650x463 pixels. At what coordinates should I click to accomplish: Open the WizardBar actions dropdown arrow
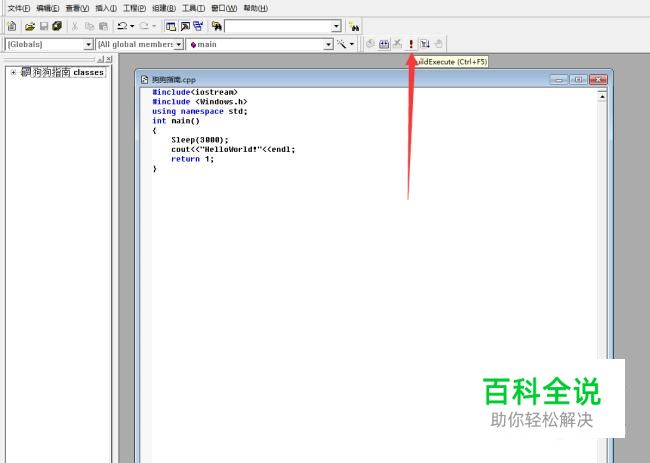point(352,44)
